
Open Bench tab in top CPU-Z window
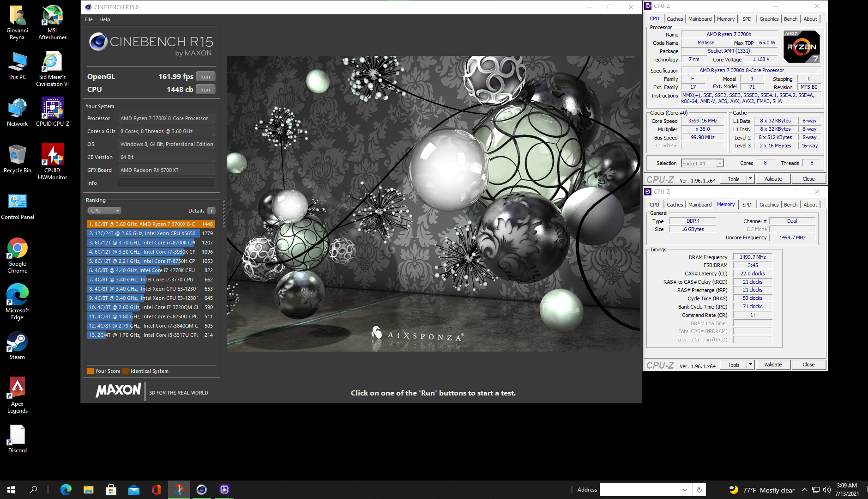tap(790, 19)
